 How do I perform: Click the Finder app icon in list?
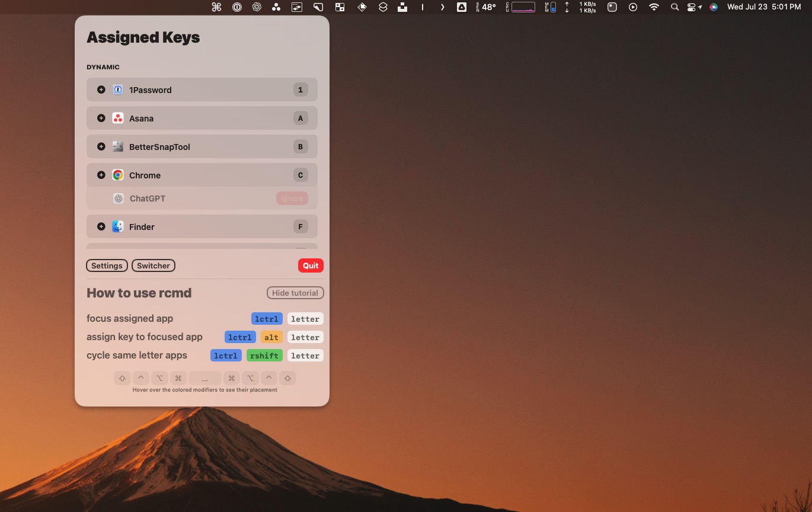[x=118, y=226]
